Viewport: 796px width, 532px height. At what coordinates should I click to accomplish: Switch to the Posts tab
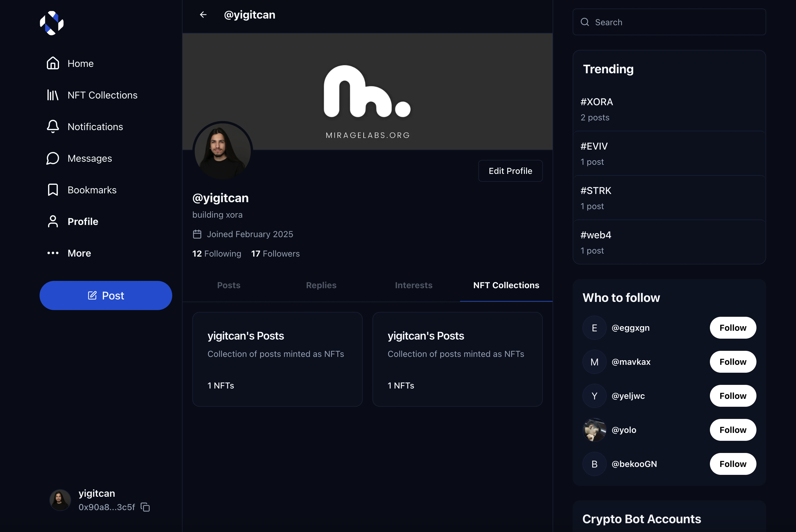(229, 285)
